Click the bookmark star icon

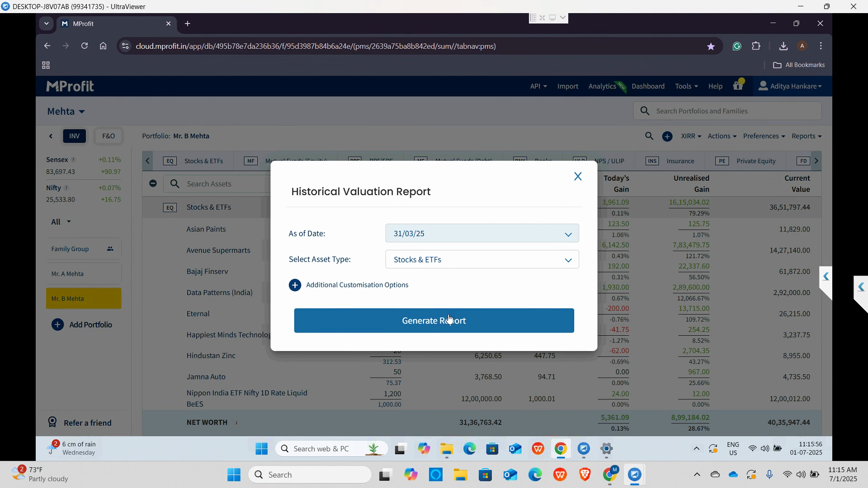[711, 46]
